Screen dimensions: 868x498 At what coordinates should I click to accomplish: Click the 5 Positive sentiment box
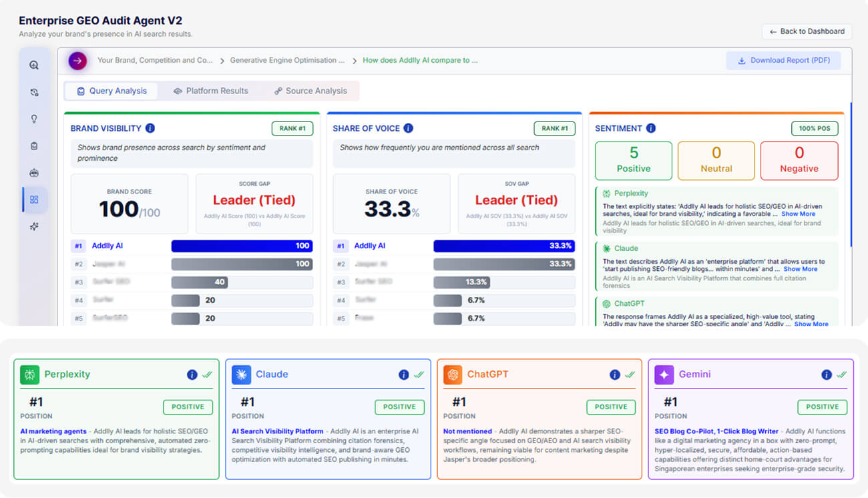tap(634, 161)
